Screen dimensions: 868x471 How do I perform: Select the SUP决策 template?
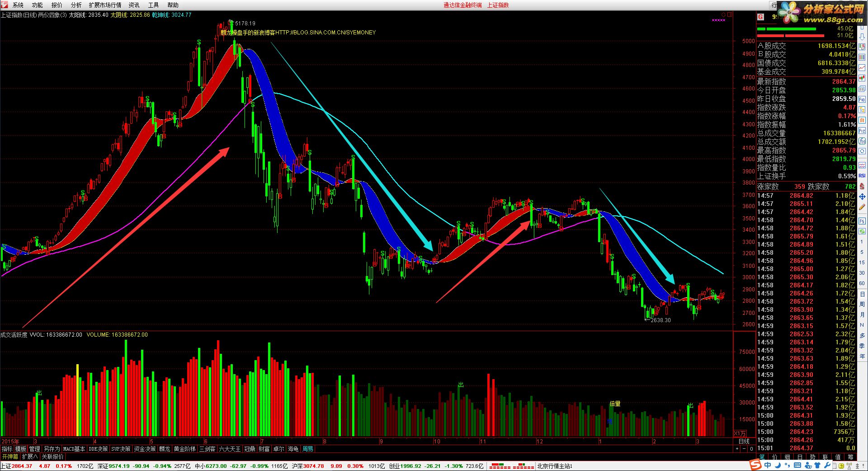pos(121,449)
